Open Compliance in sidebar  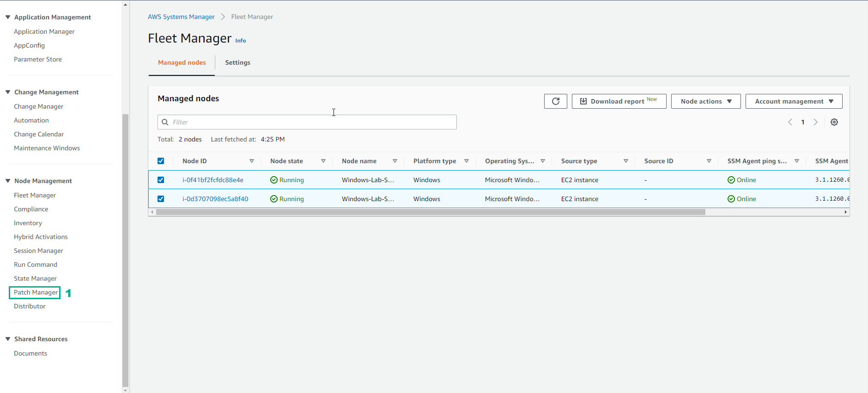31,209
